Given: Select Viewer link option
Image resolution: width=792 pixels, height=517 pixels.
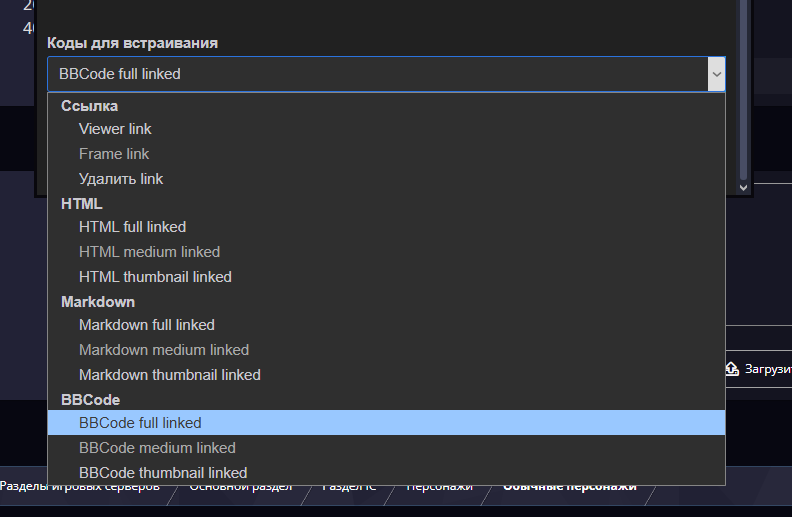Looking at the screenshot, I should tap(115, 129).
